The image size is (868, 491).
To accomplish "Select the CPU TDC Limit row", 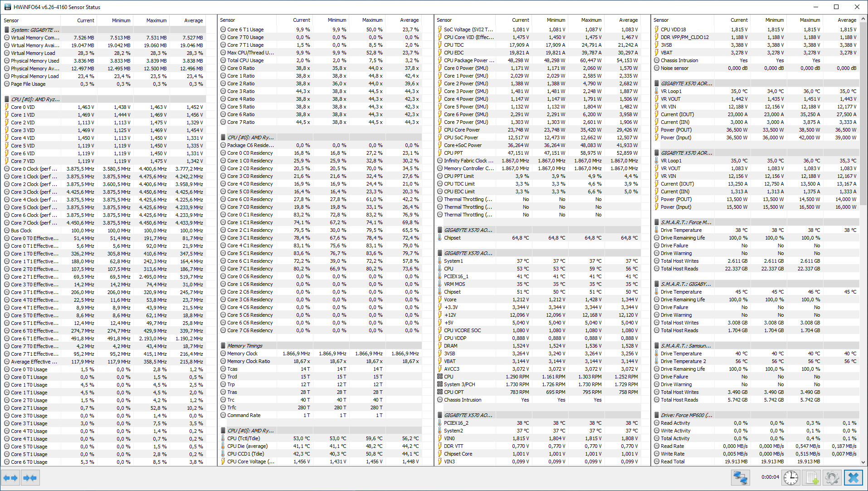I will (x=539, y=184).
